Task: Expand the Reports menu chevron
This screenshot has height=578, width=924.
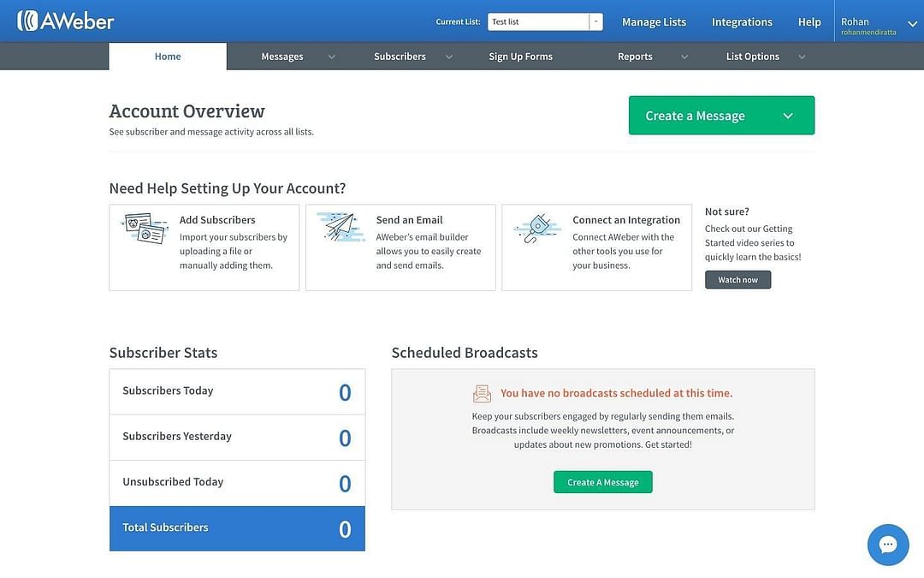Action: (x=684, y=57)
